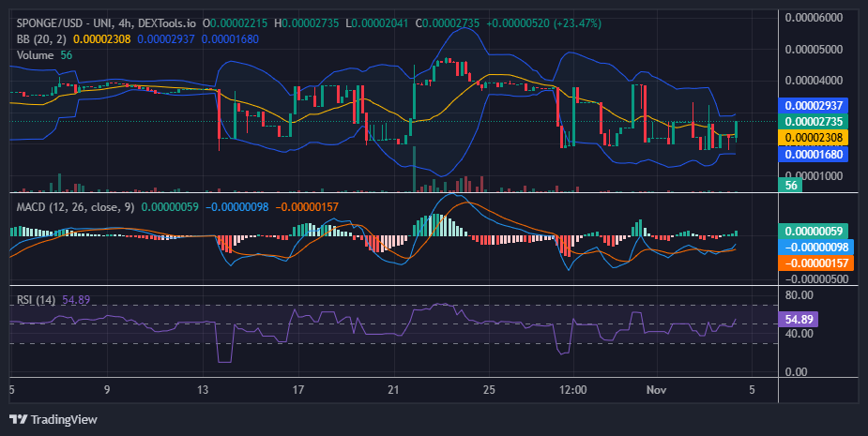Click the open price O0.00002215
This screenshot has width=868, height=436.
pyautogui.click(x=235, y=23)
